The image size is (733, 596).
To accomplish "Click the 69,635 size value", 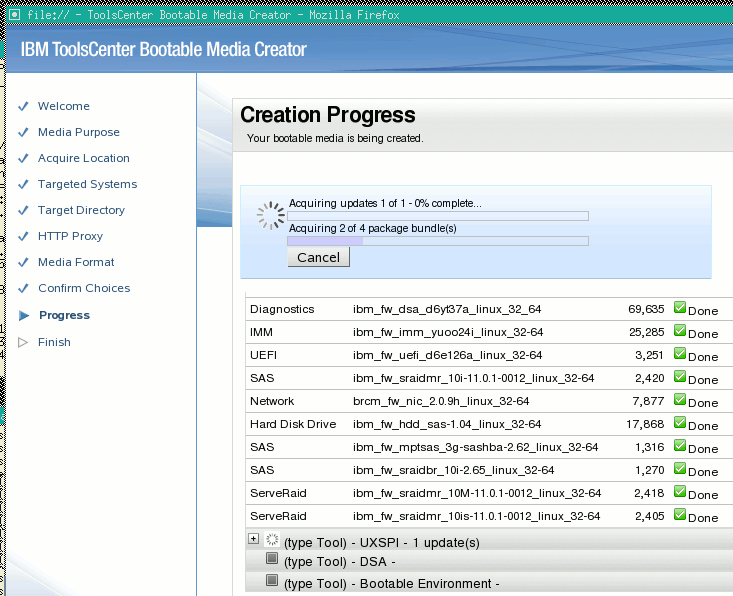I will click(646, 309).
